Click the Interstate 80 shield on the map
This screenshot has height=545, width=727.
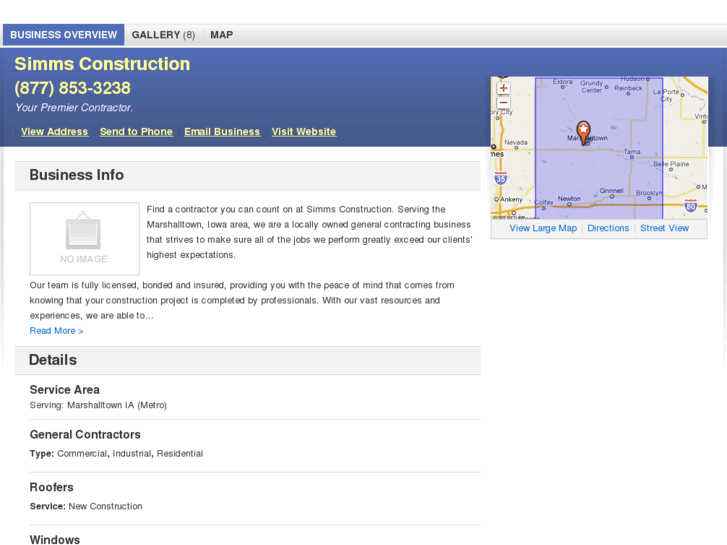[690, 205]
